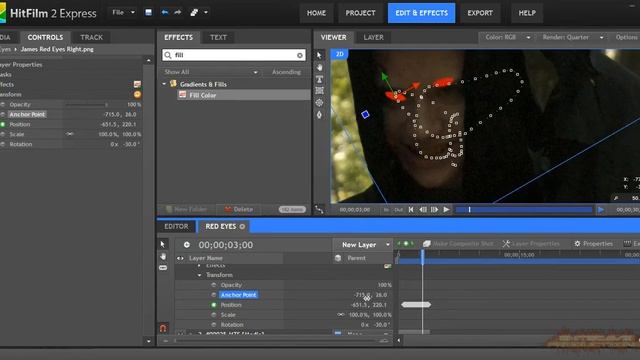Select the viewer Selection arrow tool
Image resolution: width=640 pixels, height=360 pixels.
(319, 55)
